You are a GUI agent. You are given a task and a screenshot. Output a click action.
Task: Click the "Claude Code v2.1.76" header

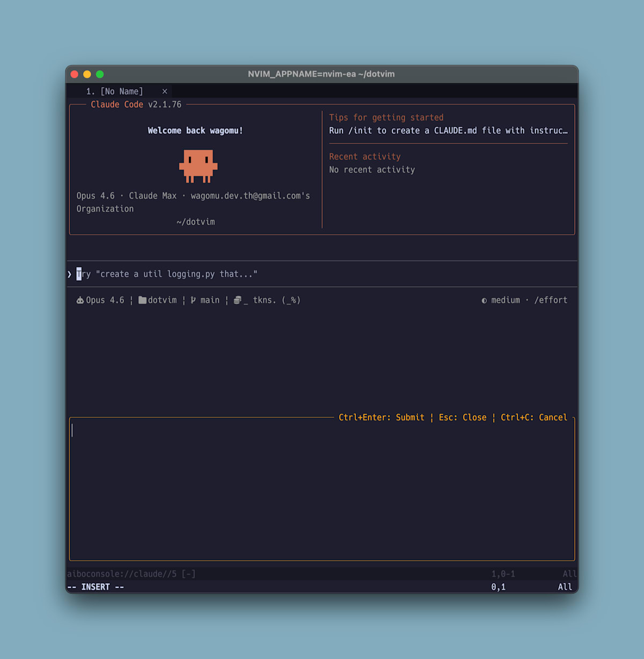[x=136, y=104]
